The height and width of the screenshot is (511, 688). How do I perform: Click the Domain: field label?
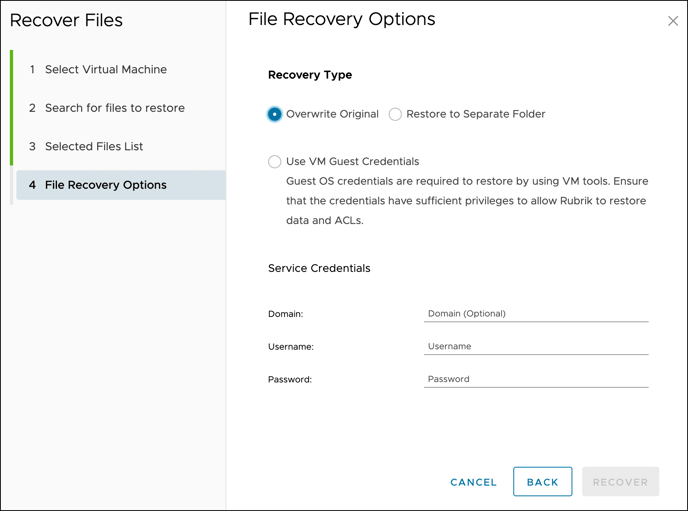tap(285, 314)
